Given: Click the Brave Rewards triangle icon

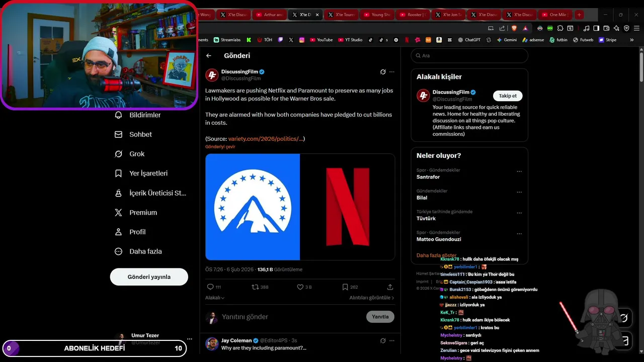Looking at the screenshot, I should (525, 28).
